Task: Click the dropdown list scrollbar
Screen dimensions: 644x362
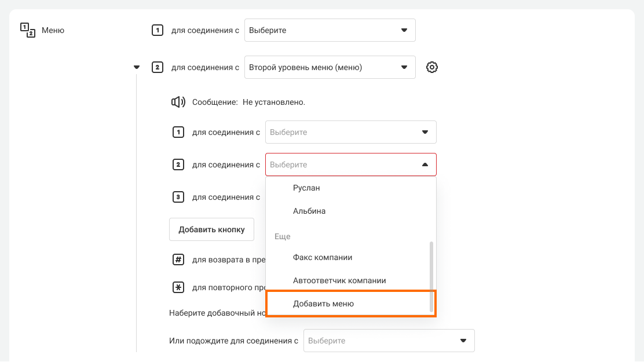Action: click(431, 277)
